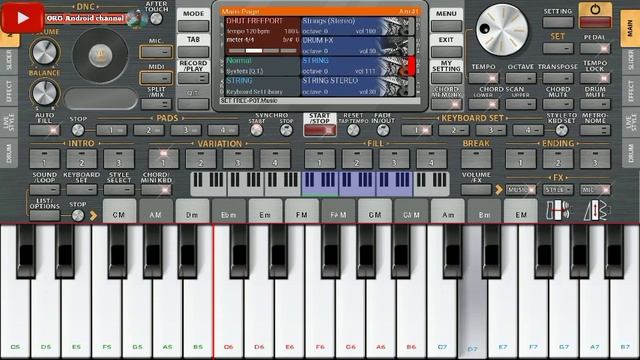
Task: Trigger Pad 3
Action: (x=186, y=130)
